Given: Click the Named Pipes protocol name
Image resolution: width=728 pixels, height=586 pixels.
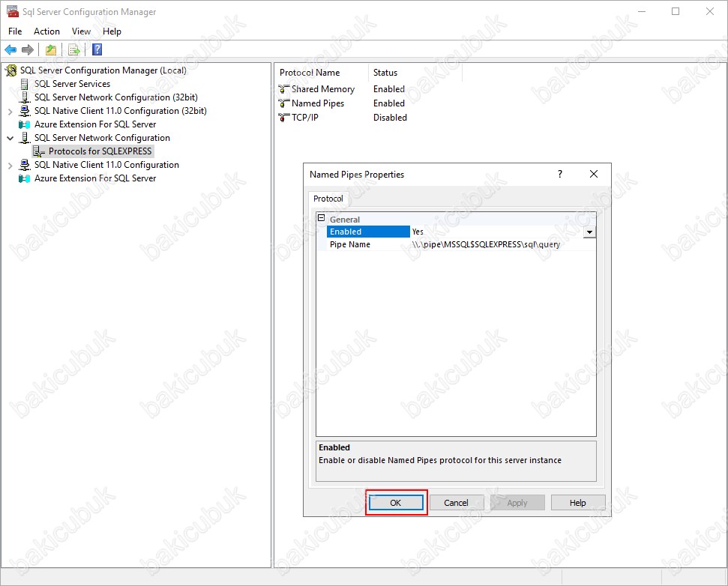Looking at the screenshot, I should tap(318, 103).
